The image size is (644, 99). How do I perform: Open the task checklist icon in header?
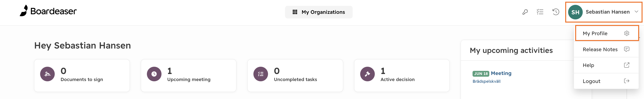(540, 12)
